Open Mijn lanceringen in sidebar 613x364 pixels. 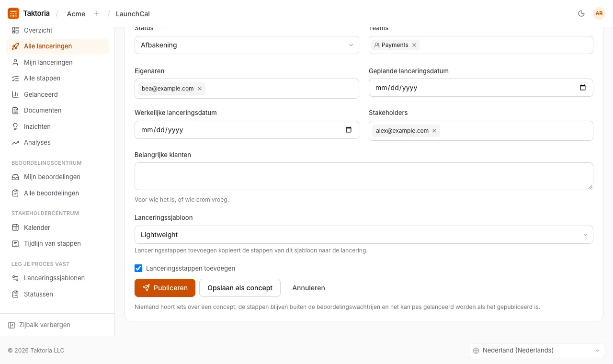tap(57, 62)
